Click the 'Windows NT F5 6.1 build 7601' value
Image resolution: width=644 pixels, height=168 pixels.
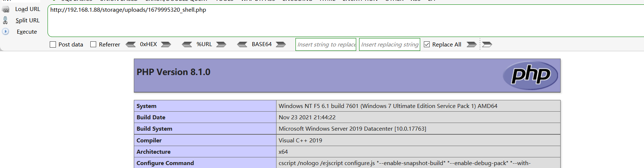point(388,106)
